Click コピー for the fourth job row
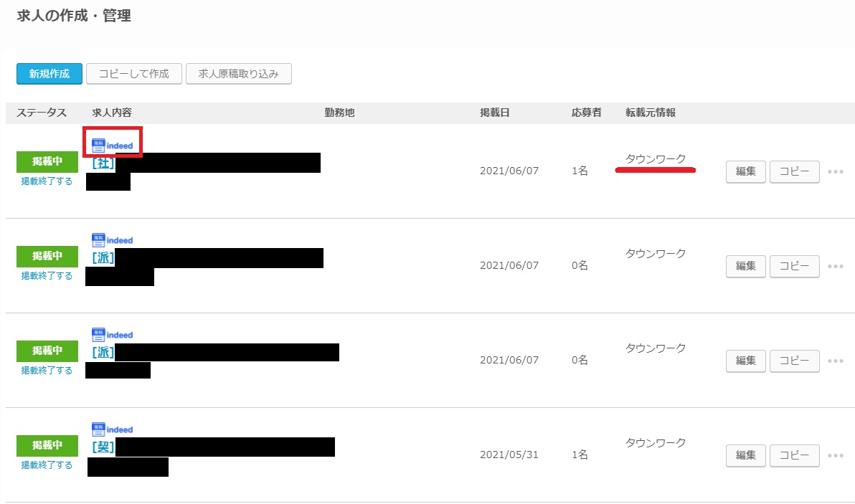This screenshot has height=504, width=855. click(794, 456)
